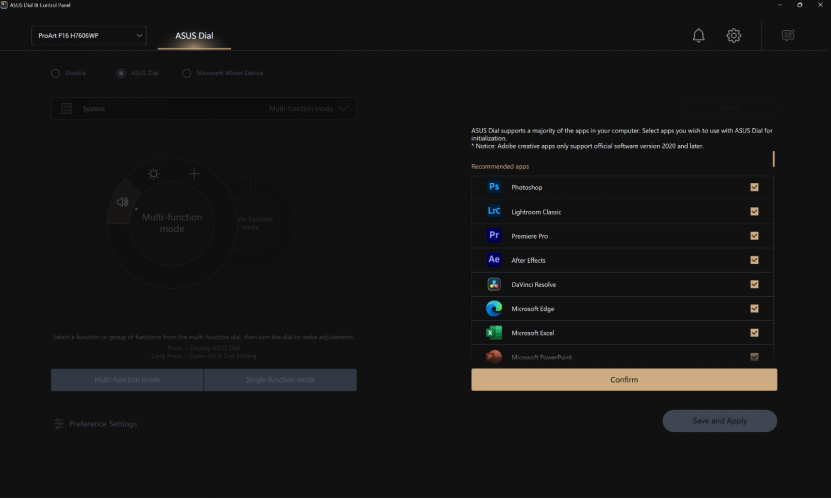Open settings via the gear icon
The image size is (831, 499).
coord(733,35)
